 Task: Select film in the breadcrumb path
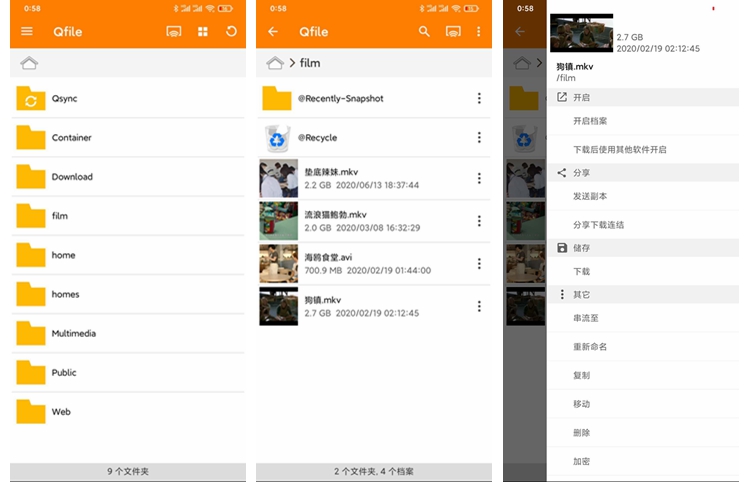click(x=310, y=63)
